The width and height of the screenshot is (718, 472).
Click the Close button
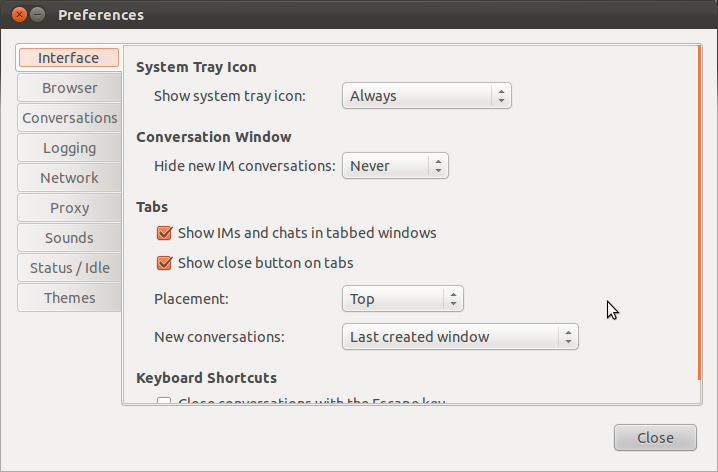coord(655,438)
